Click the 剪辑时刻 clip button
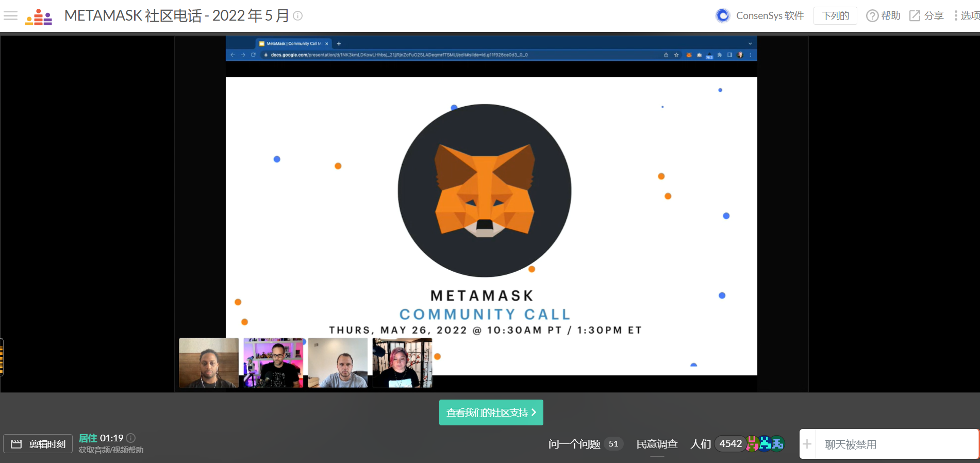This screenshot has height=463, width=980. 38,444
